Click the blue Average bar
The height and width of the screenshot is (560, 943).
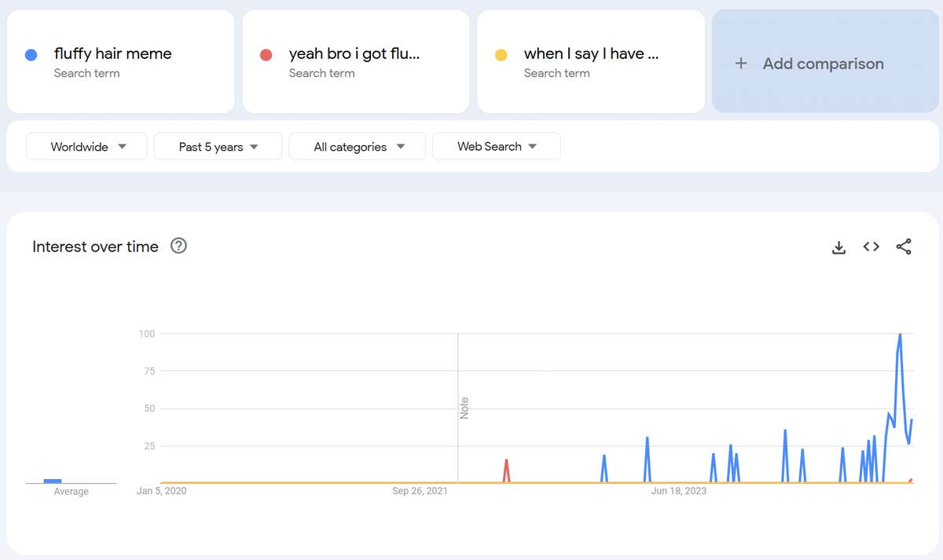[53, 481]
